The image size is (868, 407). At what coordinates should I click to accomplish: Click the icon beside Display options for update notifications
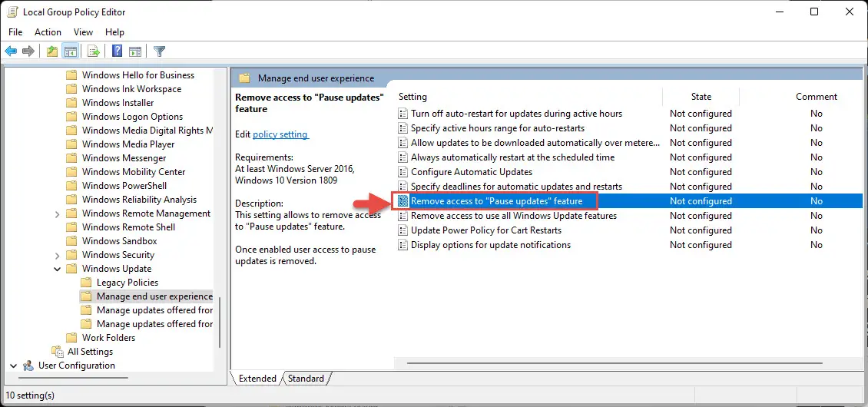click(x=403, y=245)
